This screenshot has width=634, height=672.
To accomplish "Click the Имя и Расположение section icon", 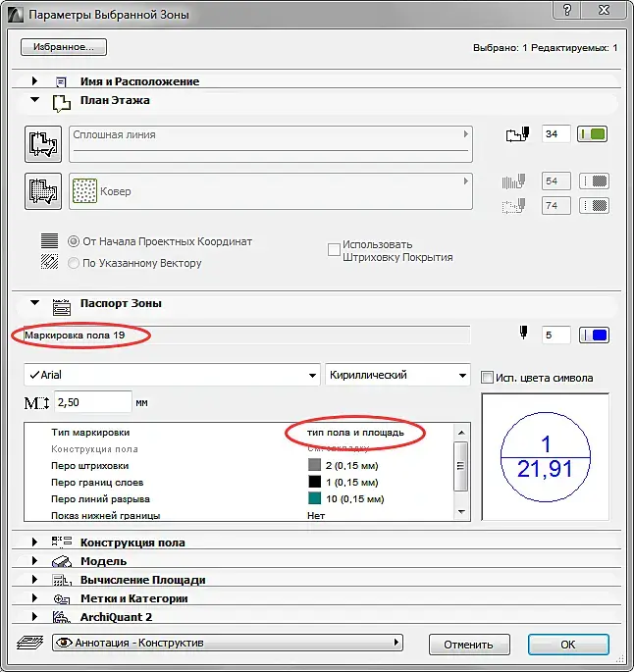I will tap(61, 81).
